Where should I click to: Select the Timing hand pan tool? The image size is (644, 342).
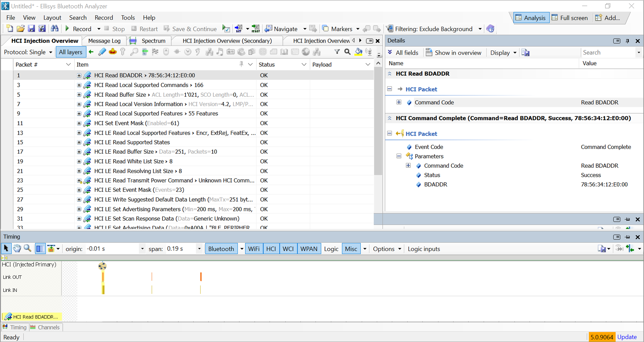point(17,248)
